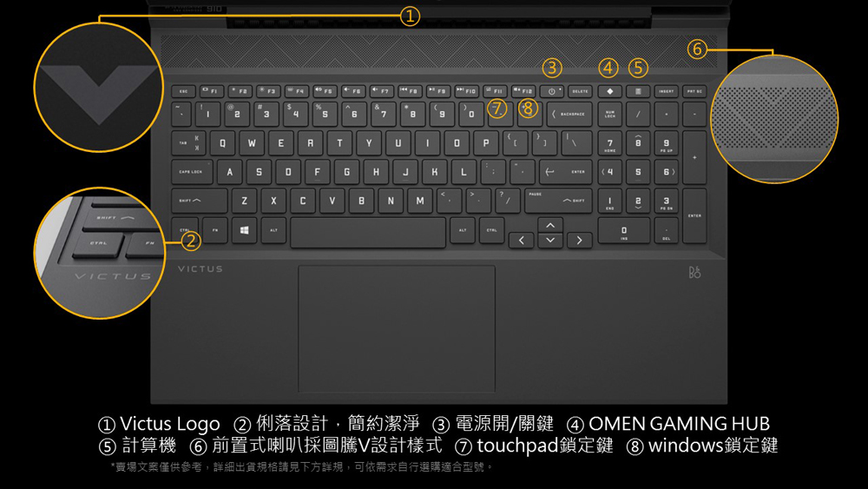Click the center of the touchpad
This screenshot has height=489, width=868.
pyautogui.click(x=397, y=329)
